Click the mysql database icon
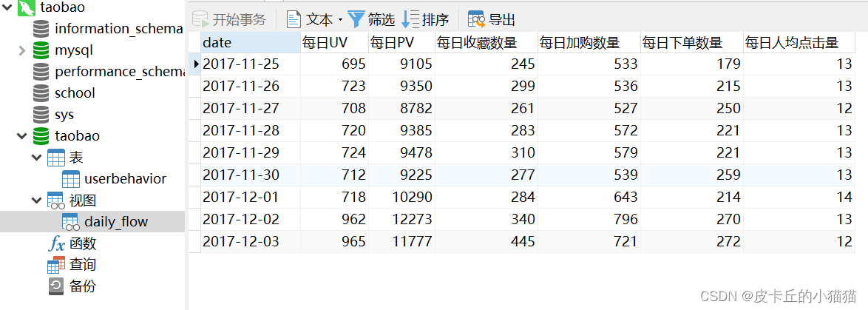Image resolution: width=868 pixels, height=310 pixels. coord(41,50)
